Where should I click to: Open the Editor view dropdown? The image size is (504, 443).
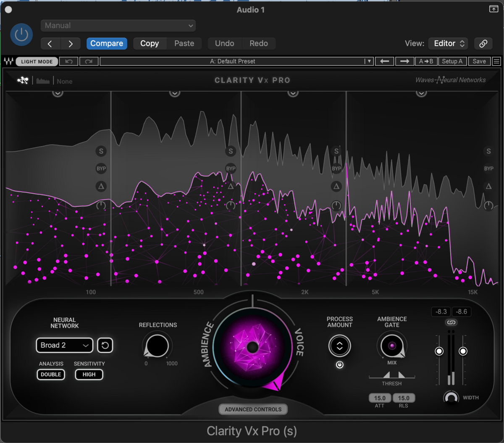pyautogui.click(x=448, y=43)
